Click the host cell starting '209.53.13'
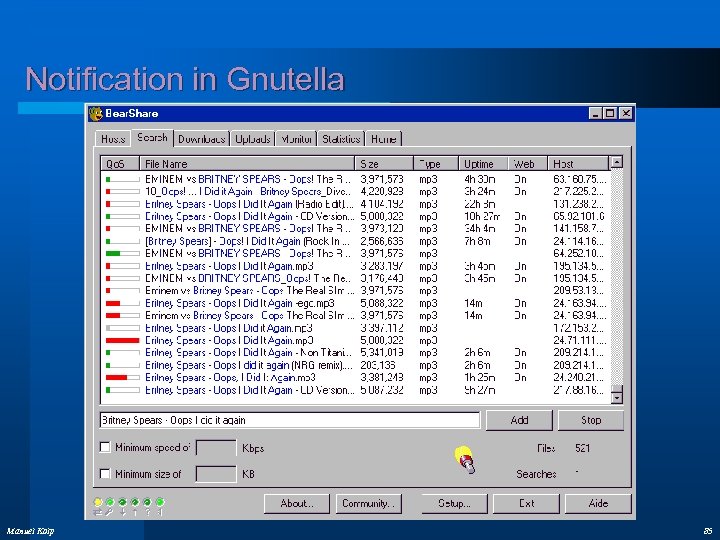Viewport: 720px width, 540px height. coord(578,291)
